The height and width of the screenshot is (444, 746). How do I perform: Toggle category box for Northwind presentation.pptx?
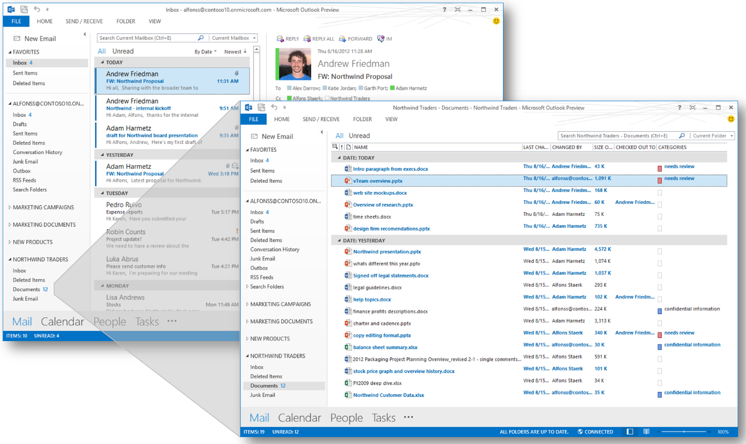click(659, 251)
